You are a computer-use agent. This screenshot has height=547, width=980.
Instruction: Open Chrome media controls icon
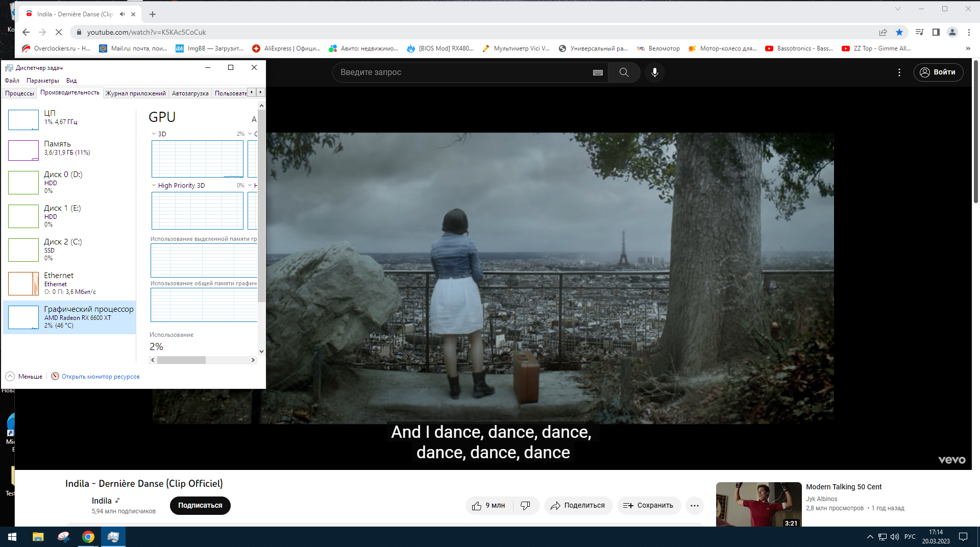tap(920, 32)
